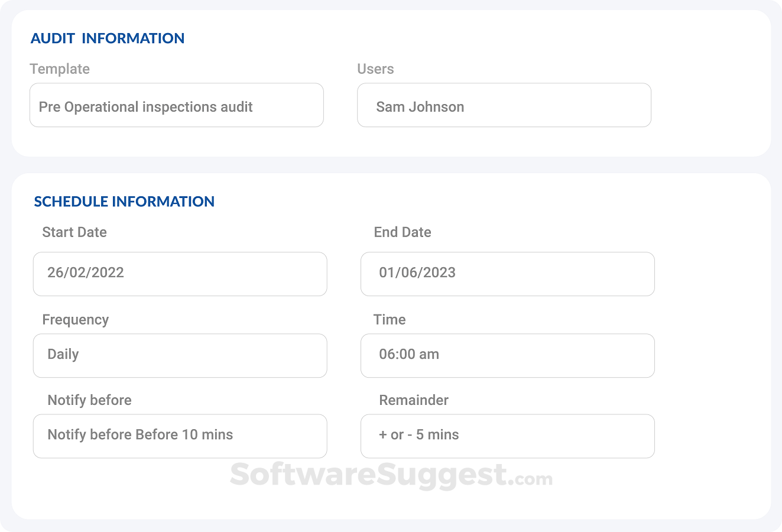782x532 pixels.
Task: Click the AUDIT INFORMATION section header
Action: 108,38
